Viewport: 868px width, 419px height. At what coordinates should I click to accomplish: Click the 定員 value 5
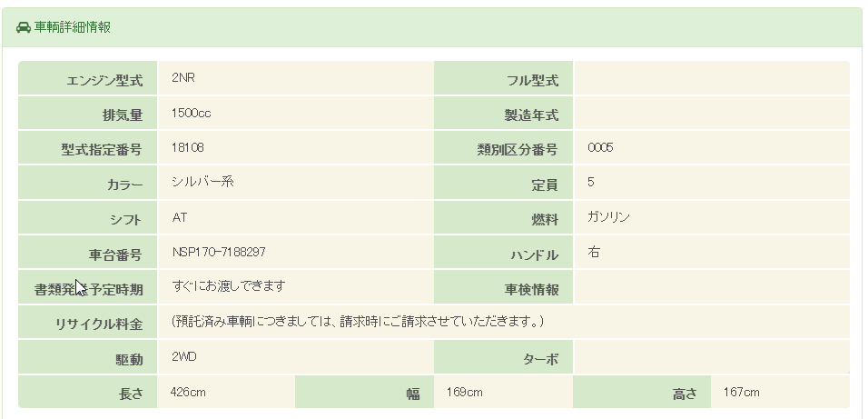591,182
